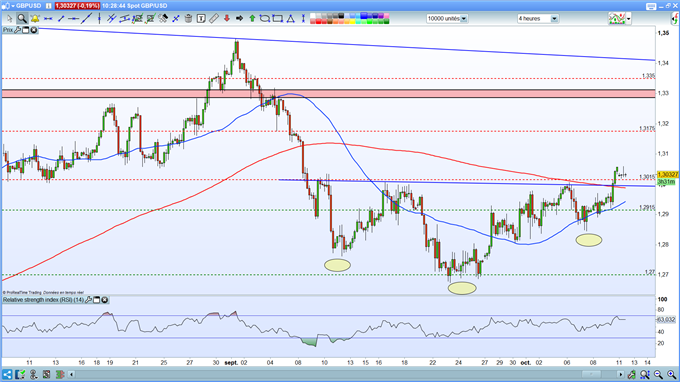This screenshot has width=680, height=382.
Task: Click the bottom-bar person figure icon
Action: point(33,375)
